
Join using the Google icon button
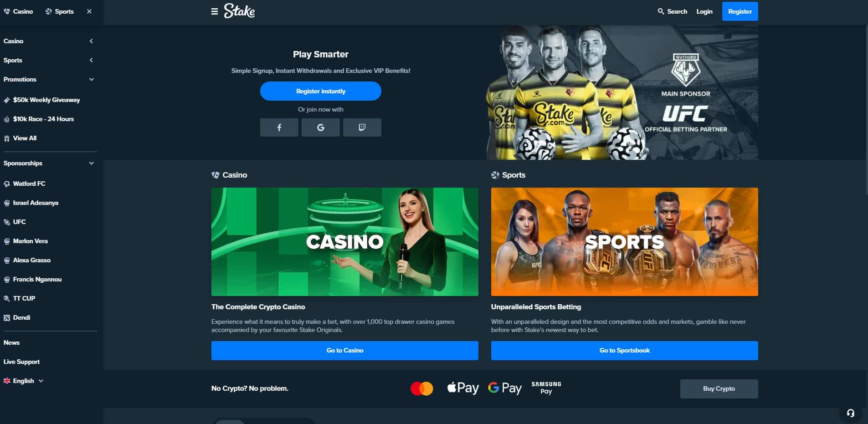click(320, 128)
